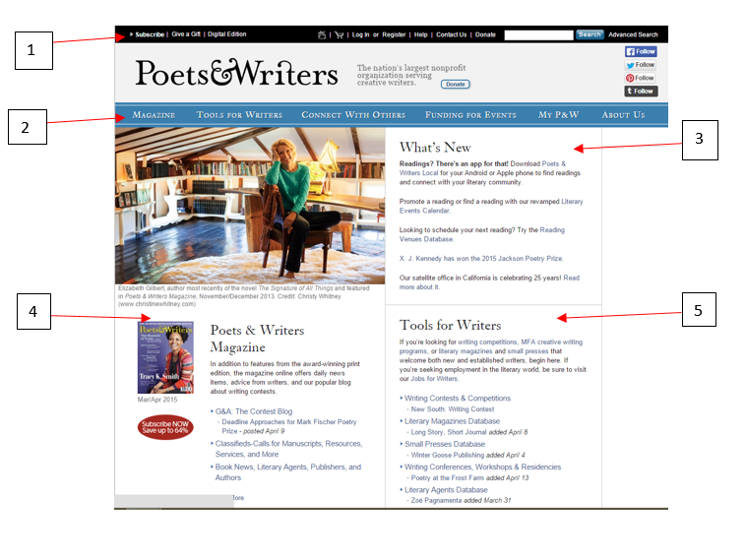Click in the search text field
The height and width of the screenshot is (560, 746).
pos(538,35)
